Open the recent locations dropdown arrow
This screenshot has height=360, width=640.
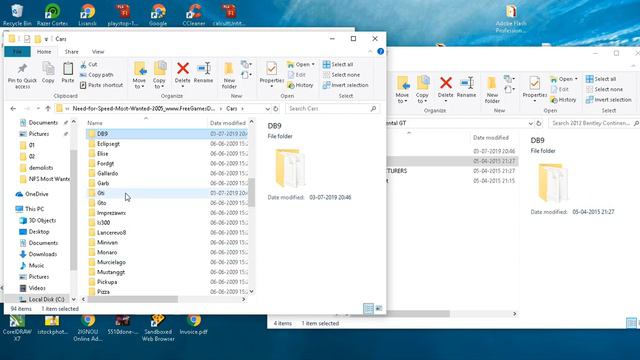click(38, 109)
